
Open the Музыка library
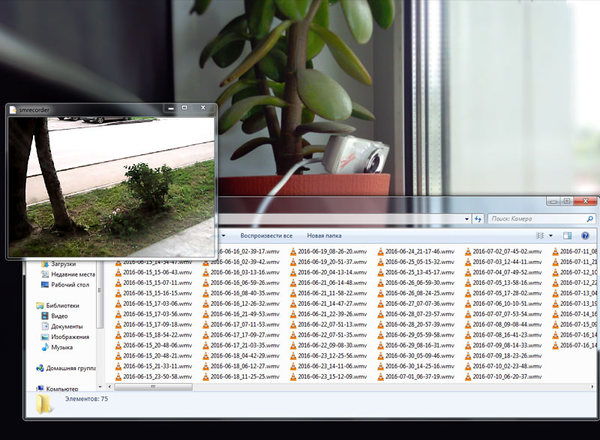(62, 347)
